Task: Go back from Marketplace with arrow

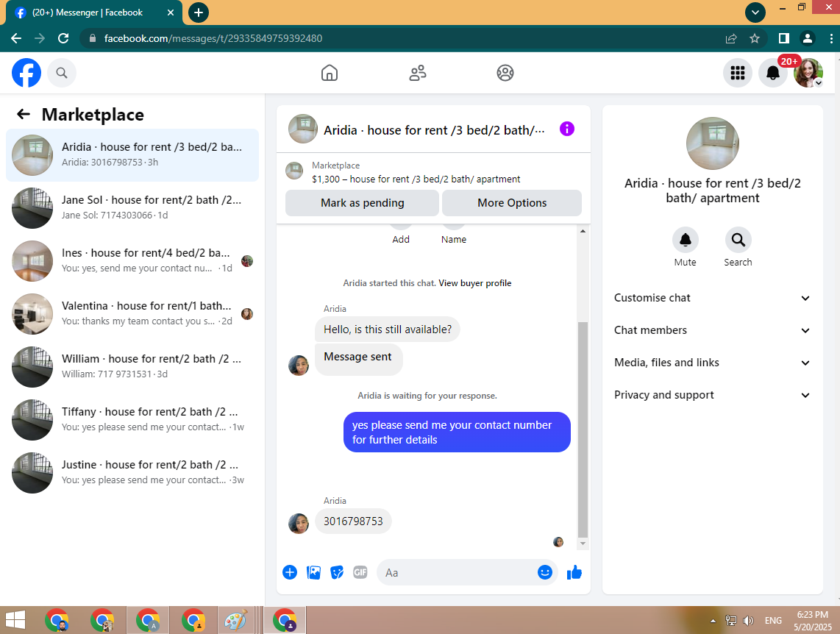Action: coord(24,114)
